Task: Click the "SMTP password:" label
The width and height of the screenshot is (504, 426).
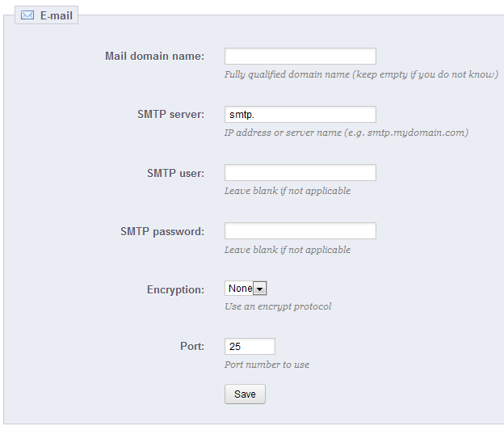Action: point(162,231)
